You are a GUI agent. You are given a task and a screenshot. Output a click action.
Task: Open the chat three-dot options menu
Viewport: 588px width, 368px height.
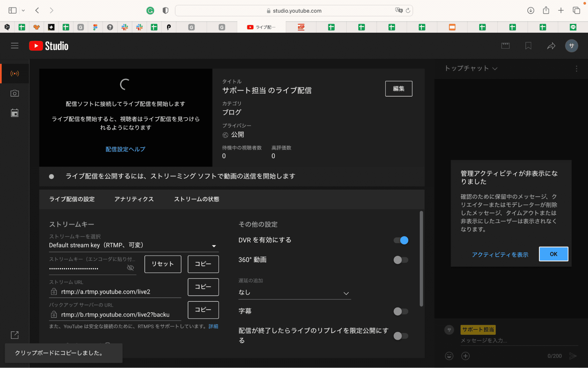click(x=576, y=69)
